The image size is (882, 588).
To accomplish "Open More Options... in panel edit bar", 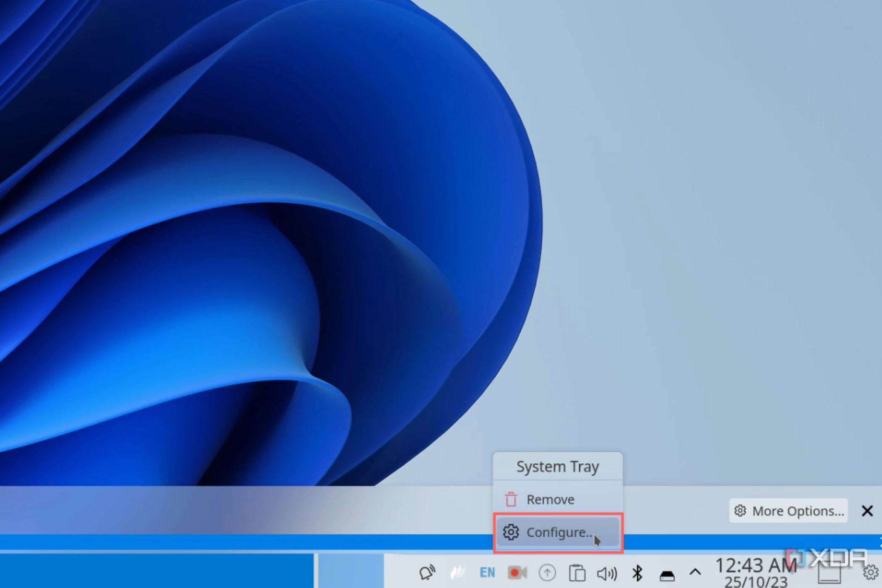I will (x=789, y=511).
